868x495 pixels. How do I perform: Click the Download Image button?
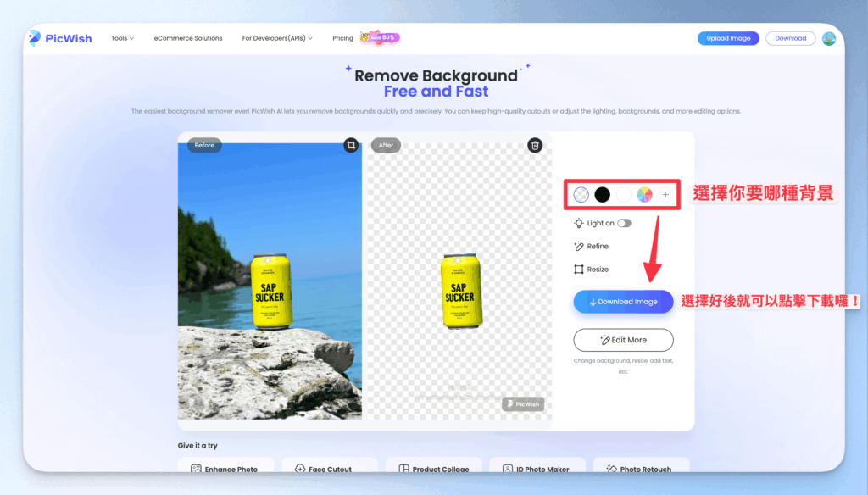[x=623, y=301]
